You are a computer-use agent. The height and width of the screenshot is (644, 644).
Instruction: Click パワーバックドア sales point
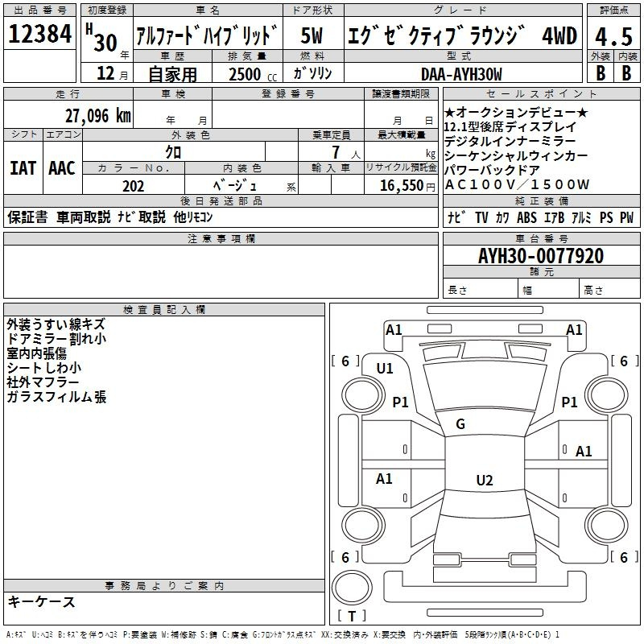(x=492, y=170)
